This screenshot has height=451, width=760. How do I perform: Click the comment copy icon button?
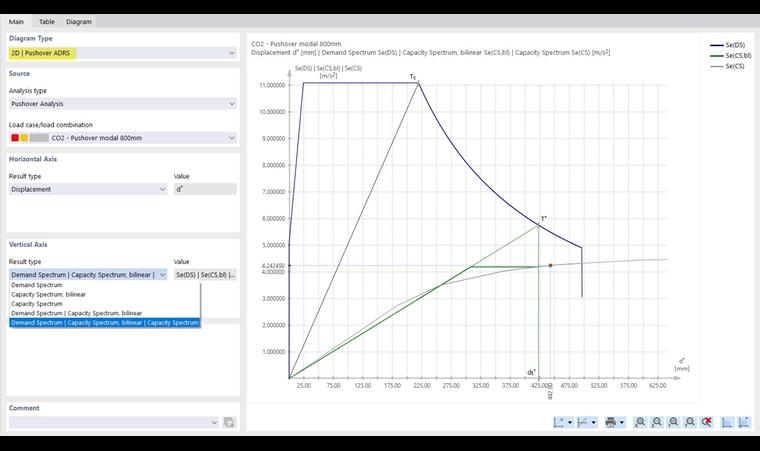229,422
